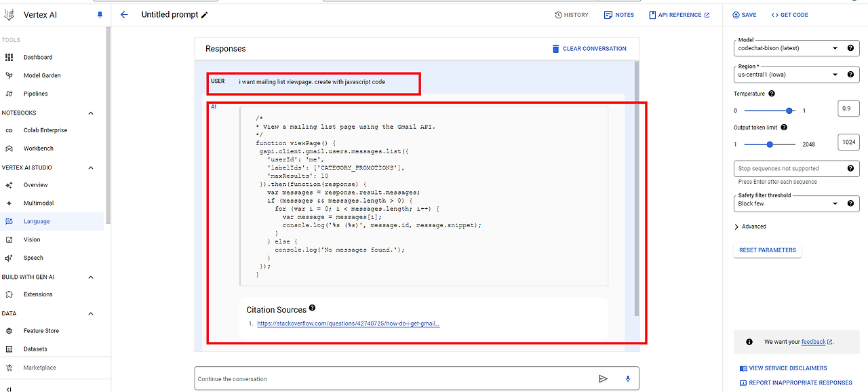Click the microphone icon
868x392 pixels.
coord(628,379)
